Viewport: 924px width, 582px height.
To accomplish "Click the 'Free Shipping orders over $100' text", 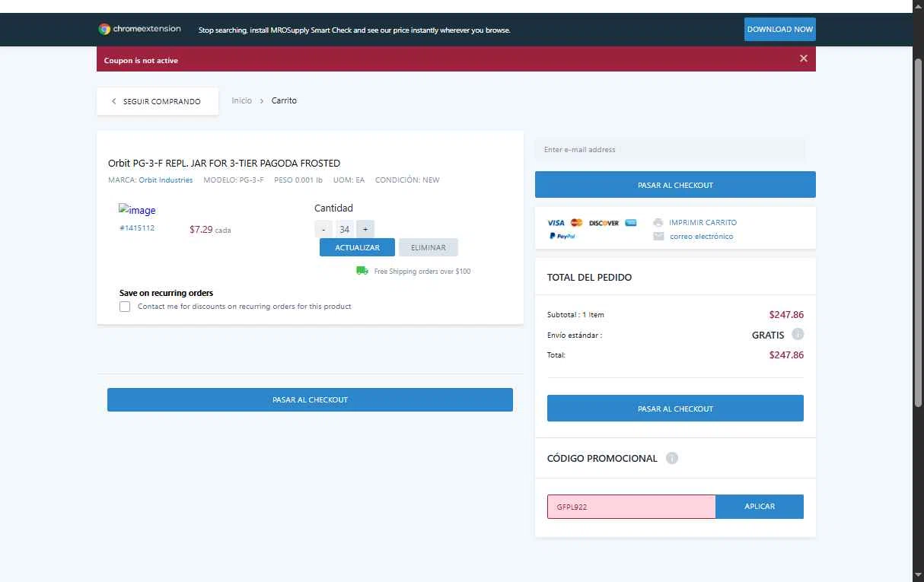I will coord(422,272).
